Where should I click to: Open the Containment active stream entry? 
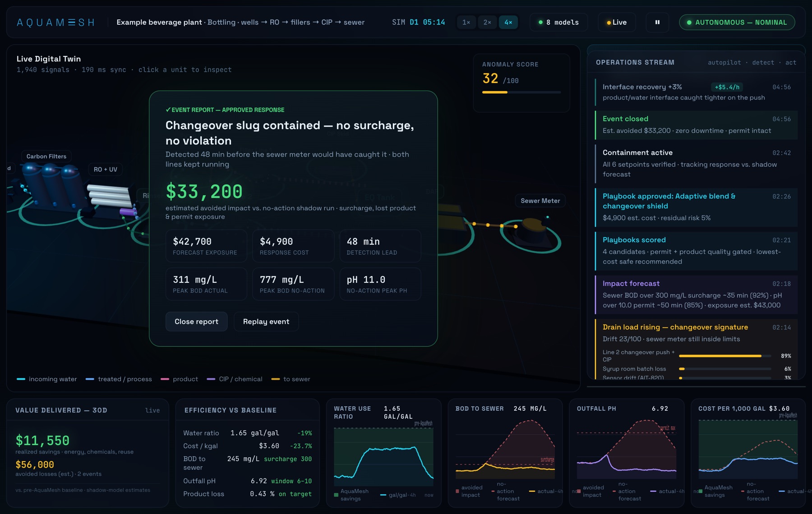pyautogui.click(x=696, y=164)
